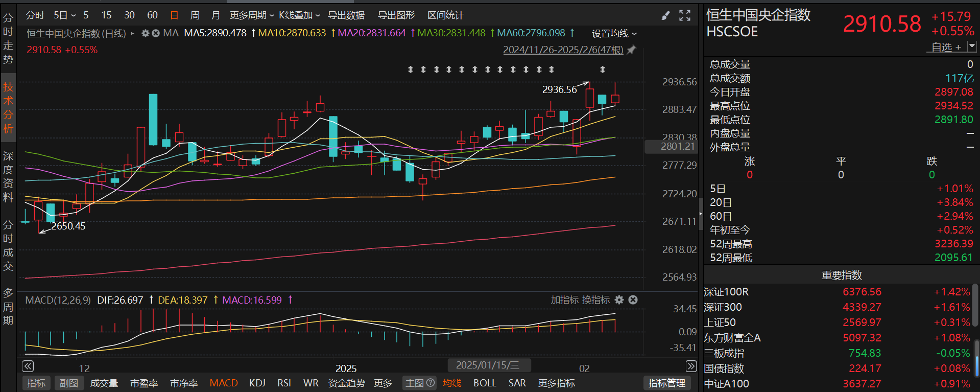Viewport: 980px width, 392px height.
Task: Open 更多指标 main chart indicators list
Action: 557,383
